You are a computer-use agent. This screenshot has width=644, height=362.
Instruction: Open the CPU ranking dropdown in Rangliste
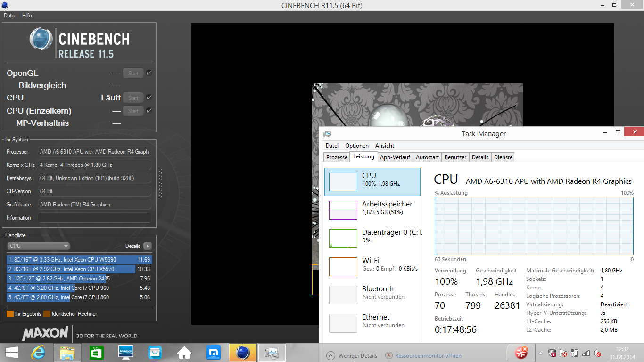[x=39, y=246]
